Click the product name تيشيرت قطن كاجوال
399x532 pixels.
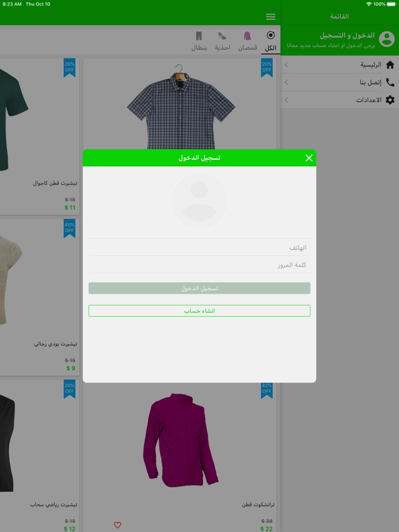coord(55,183)
